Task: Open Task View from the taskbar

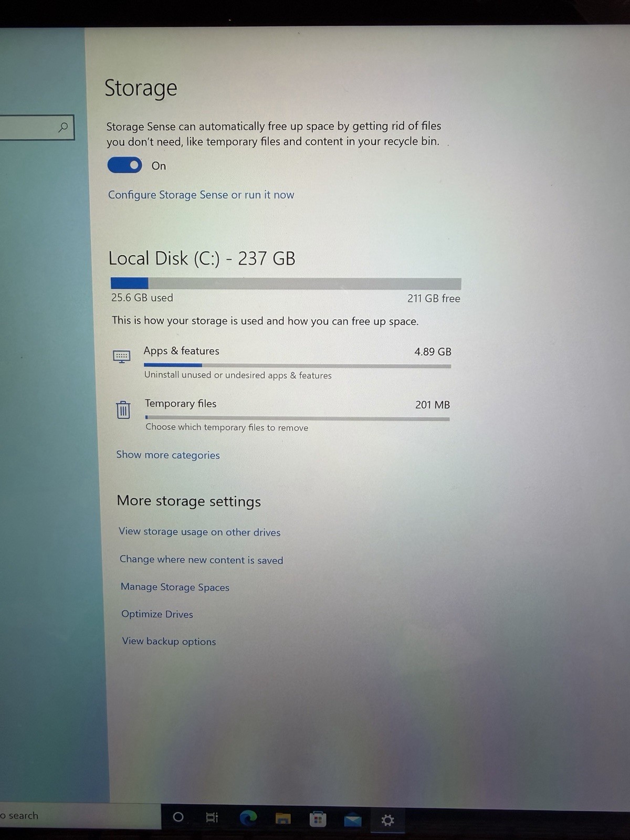Action: 212,817
